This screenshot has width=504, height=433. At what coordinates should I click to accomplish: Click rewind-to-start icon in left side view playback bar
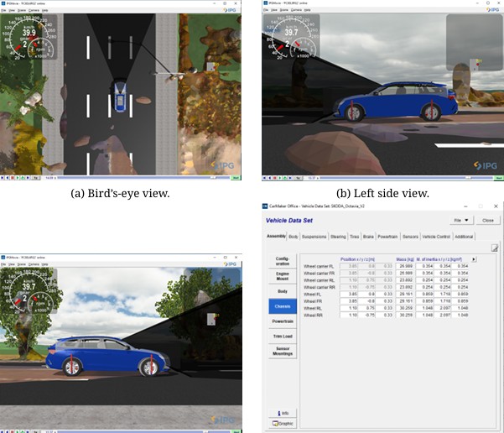click(x=264, y=178)
